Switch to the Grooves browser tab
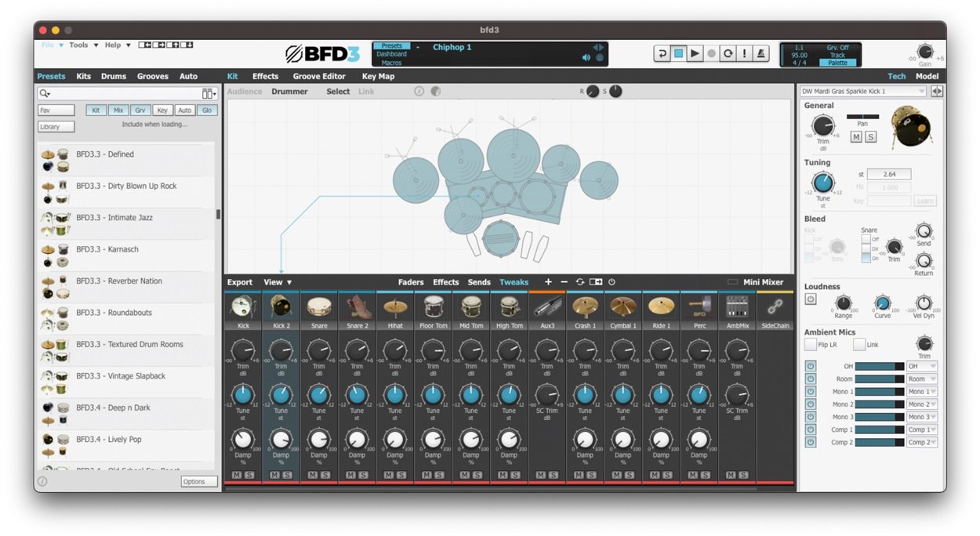The width and height of the screenshot is (980, 536). (x=153, y=77)
